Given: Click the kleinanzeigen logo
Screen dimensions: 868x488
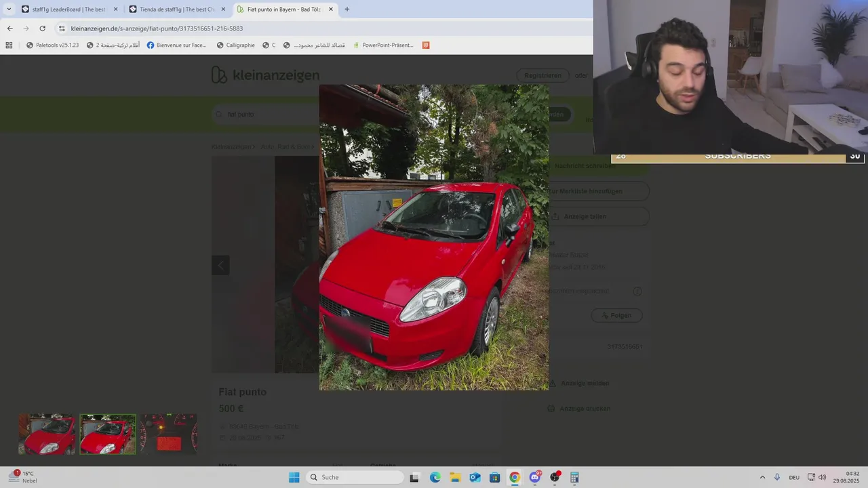Looking at the screenshot, I should click(x=265, y=75).
